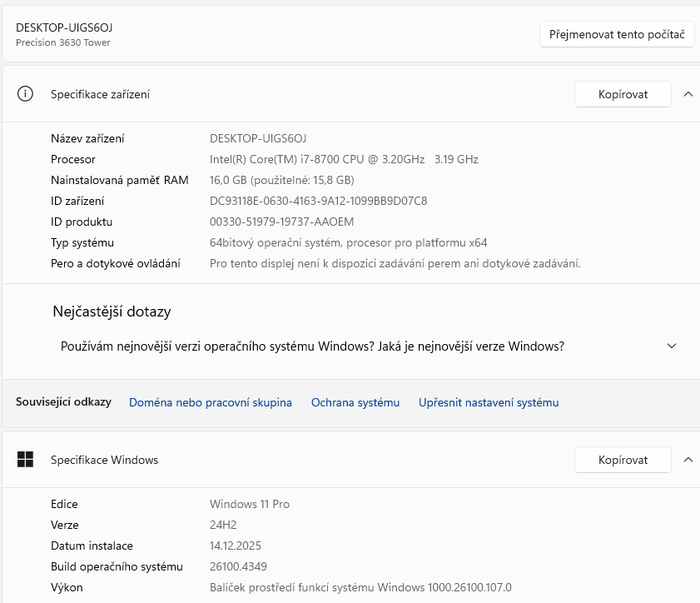Collapse the Specifikace Windows section chevron
Image resolution: width=700 pixels, height=603 pixels.
[x=688, y=460]
